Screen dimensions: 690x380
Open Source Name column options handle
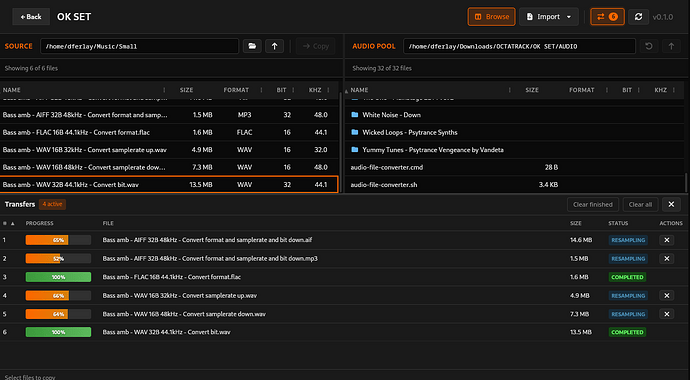pyautogui.click(x=164, y=90)
